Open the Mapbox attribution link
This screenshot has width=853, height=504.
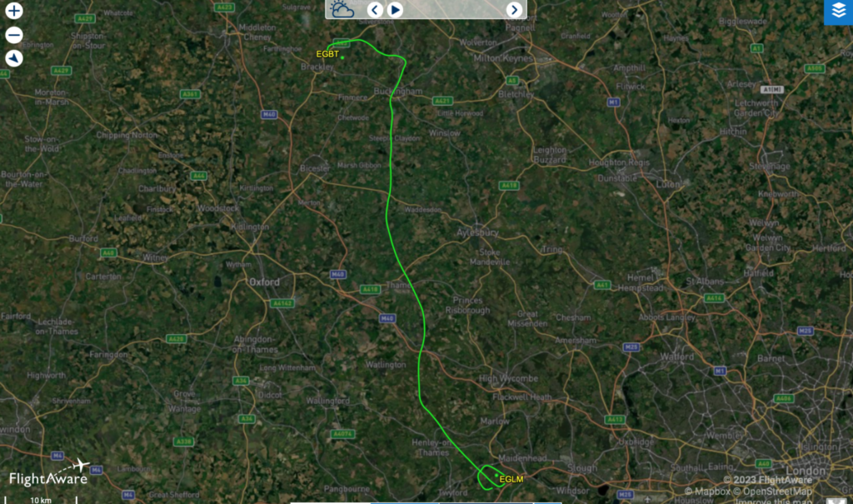[707, 492]
